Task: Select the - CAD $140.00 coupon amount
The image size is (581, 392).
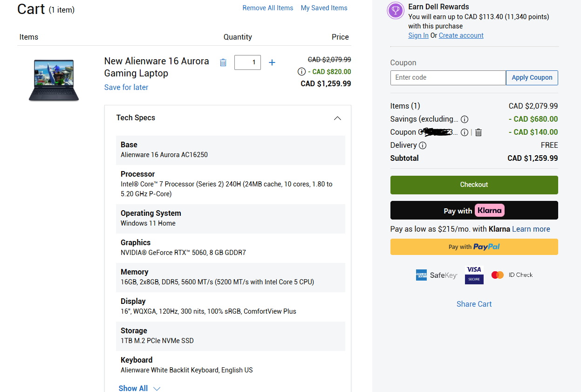Action: (533, 132)
